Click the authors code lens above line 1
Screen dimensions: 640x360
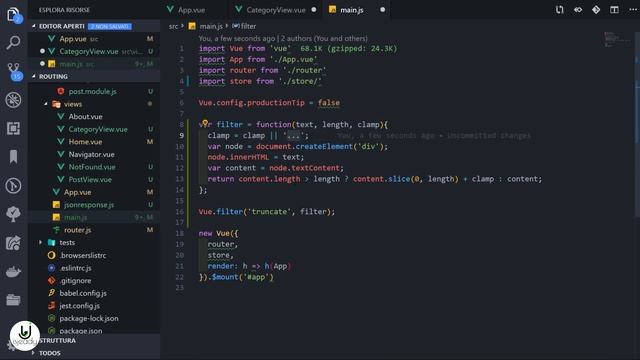(x=283, y=38)
